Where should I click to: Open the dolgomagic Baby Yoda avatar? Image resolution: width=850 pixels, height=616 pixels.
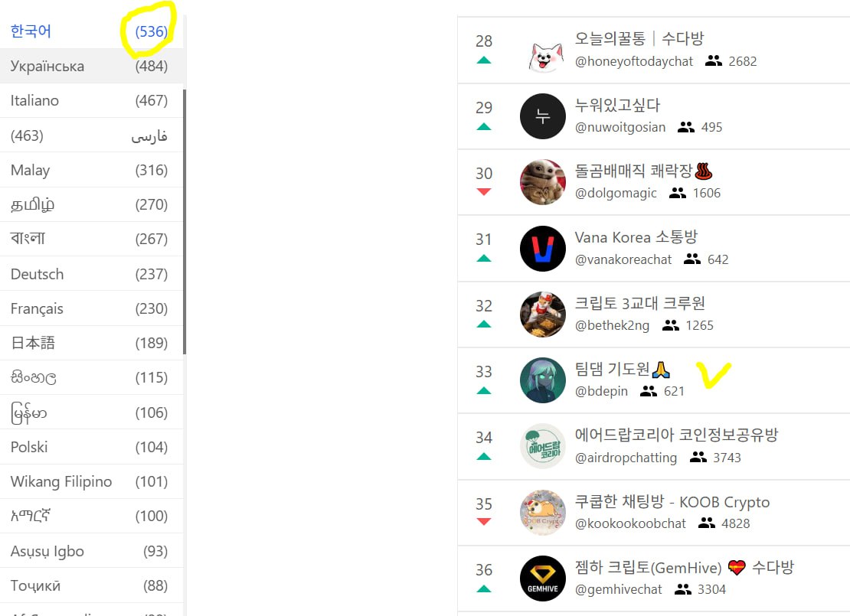click(x=543, y=183)
